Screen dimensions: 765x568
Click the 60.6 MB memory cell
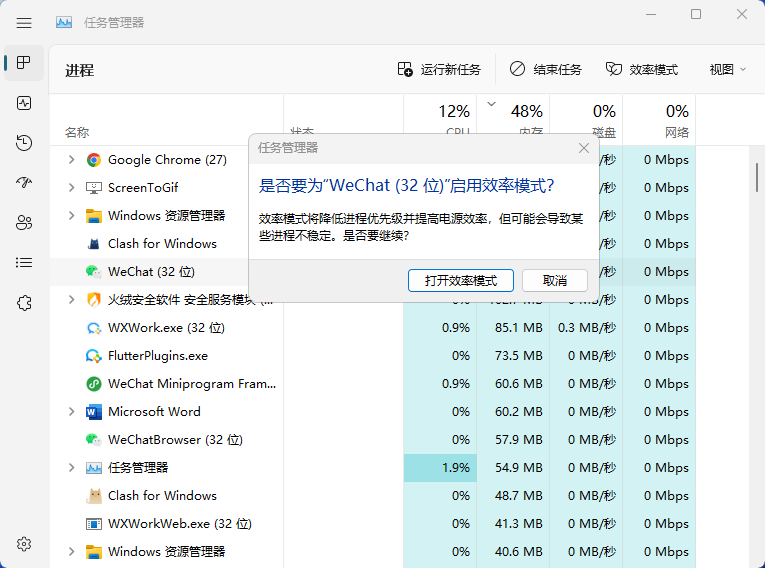click(513, 384)
